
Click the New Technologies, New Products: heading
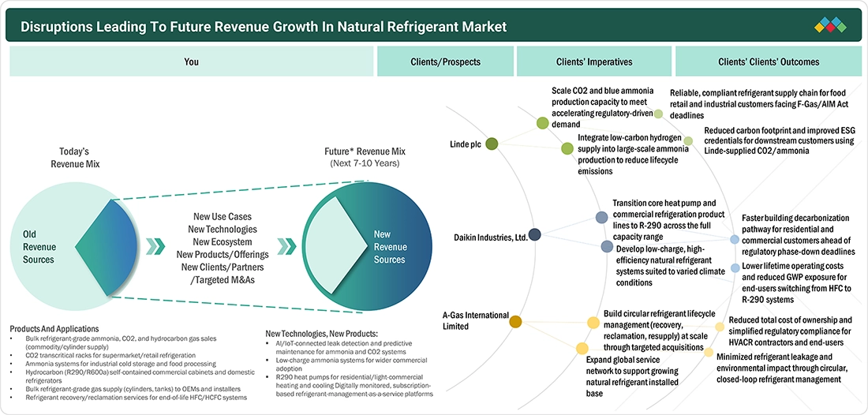coord(322,334)
